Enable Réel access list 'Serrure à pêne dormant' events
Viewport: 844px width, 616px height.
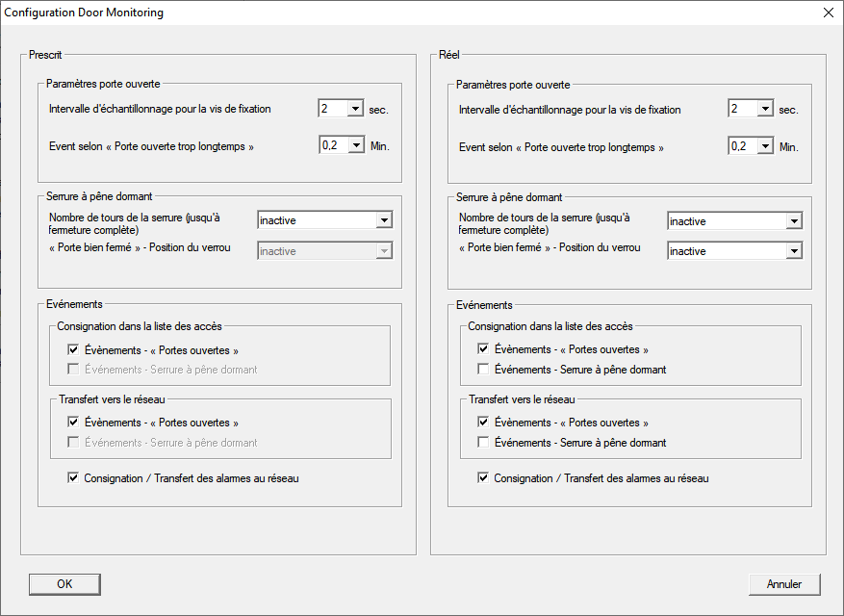(484, 370)
